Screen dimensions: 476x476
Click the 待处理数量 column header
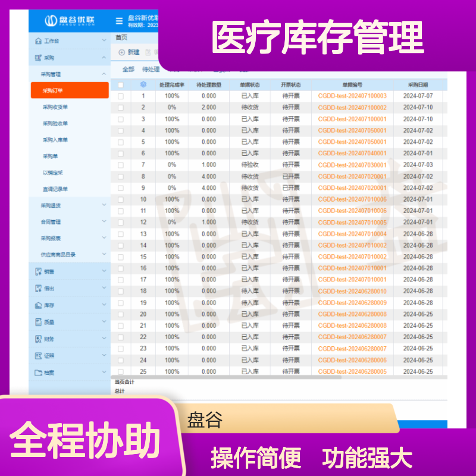209,84
